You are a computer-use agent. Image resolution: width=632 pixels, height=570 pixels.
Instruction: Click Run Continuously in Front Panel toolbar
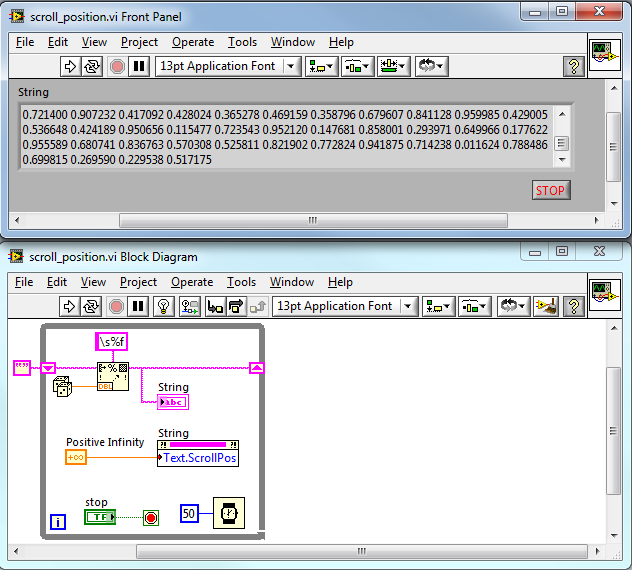(91, 66)
